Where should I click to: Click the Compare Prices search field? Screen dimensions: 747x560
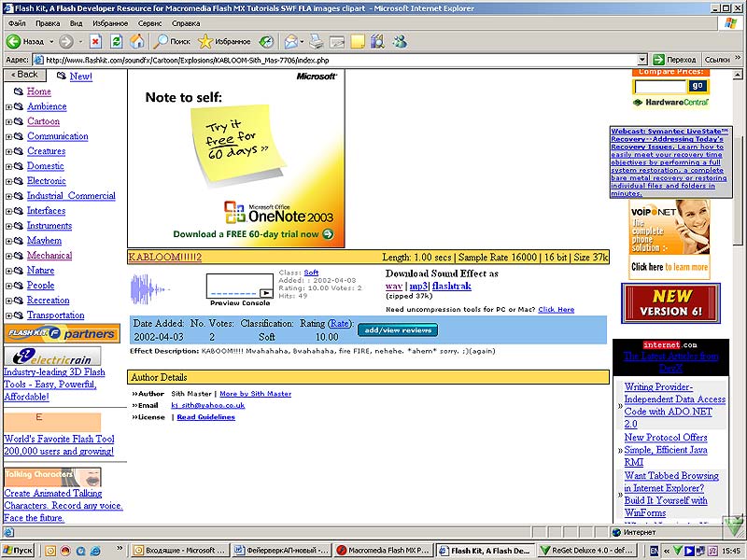pos(660,87)
